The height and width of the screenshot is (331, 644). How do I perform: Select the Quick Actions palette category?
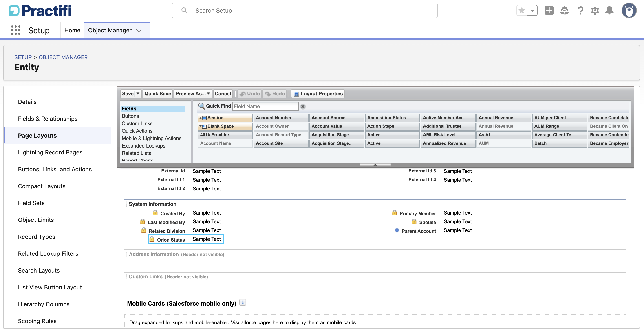click(137, 131)
